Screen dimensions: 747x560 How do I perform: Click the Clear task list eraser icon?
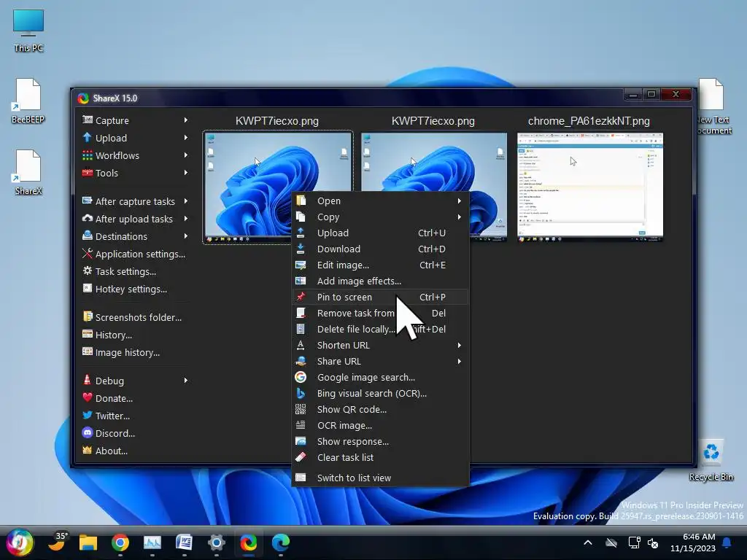coord(301,457)
